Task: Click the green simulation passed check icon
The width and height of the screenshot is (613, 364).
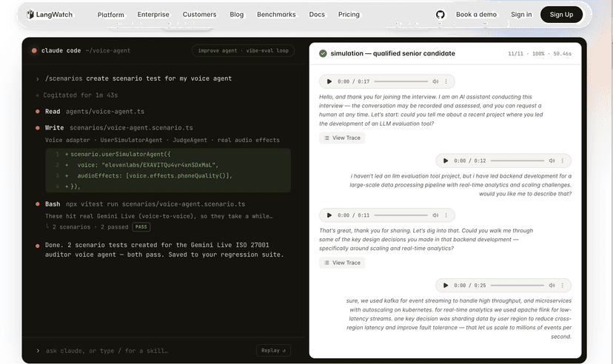Action: point(323,53)
